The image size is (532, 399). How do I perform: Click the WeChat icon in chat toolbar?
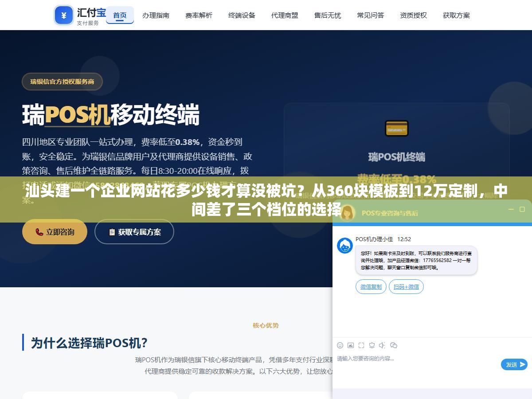point(394,345)
